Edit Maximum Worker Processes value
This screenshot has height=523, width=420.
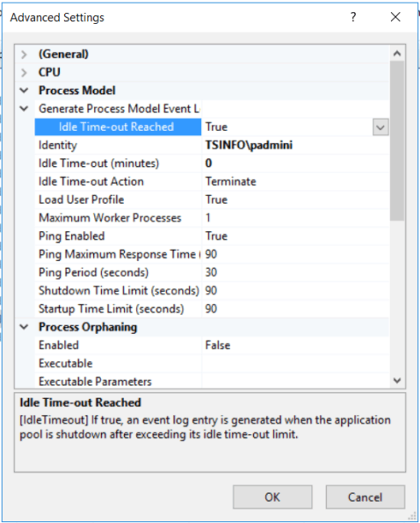tap(295, 218)
